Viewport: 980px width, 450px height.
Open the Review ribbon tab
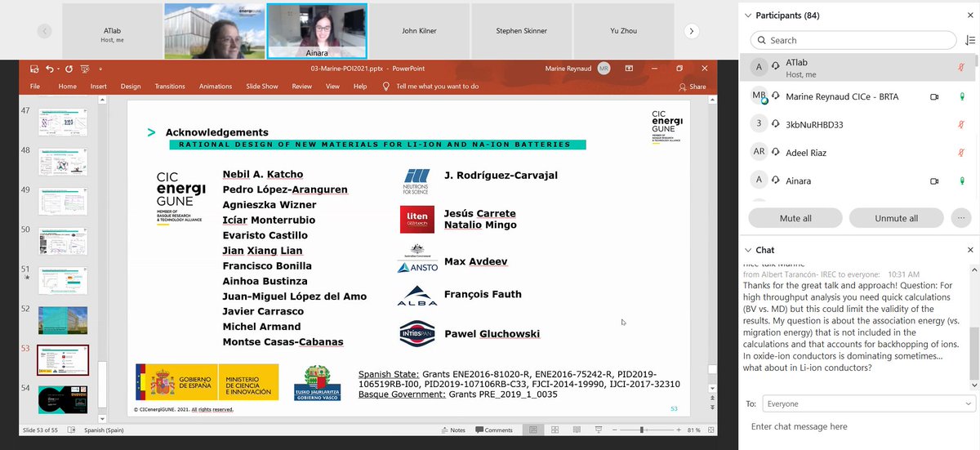pyautogui.click(x=302, y=87)
